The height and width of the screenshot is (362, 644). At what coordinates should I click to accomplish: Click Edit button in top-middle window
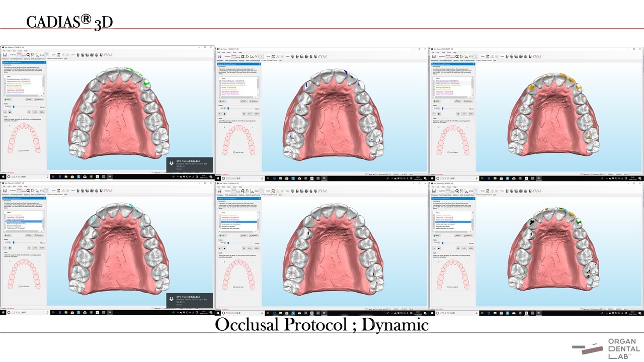pyautogui.click(x=244, y=101)
